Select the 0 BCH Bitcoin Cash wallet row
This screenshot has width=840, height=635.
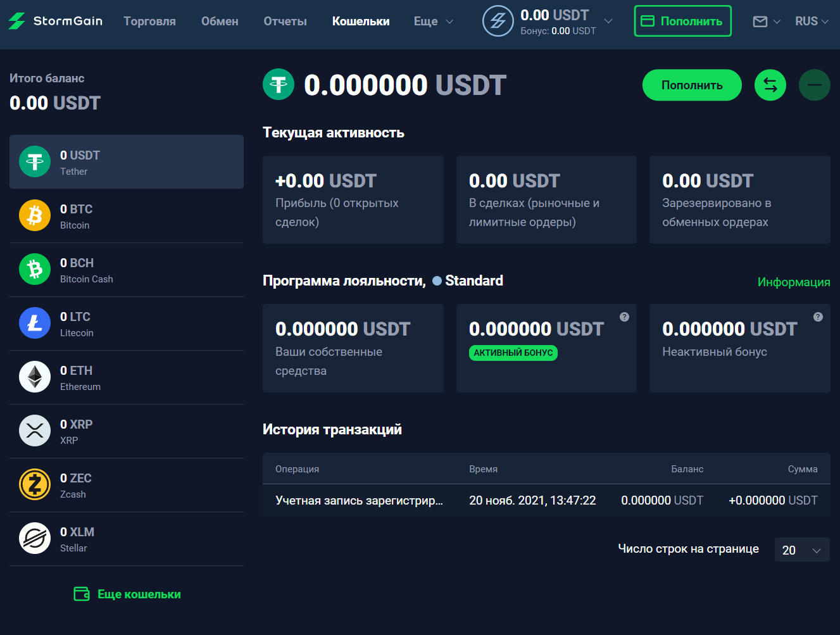point(127,270)
